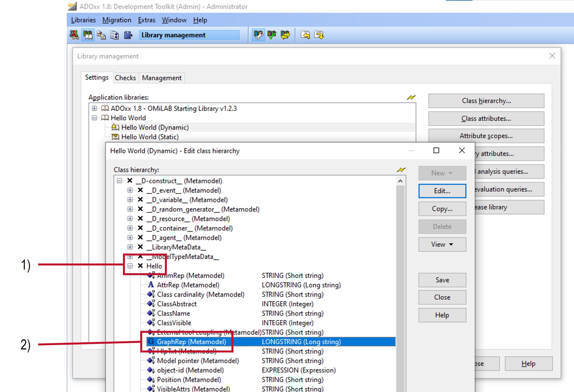Click the Save button
This screenshot has width=574, height=392.
click(442, 280)
